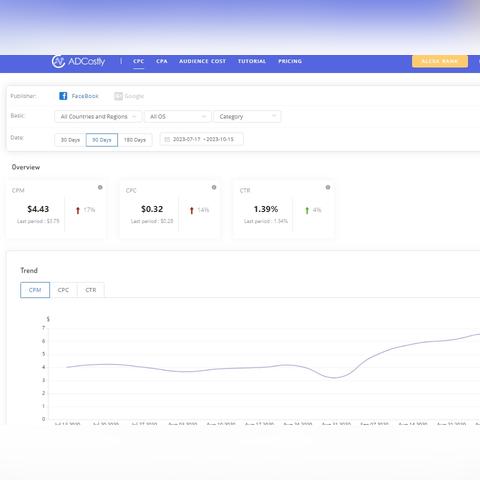Select the 30 Days range

point(70,140)
